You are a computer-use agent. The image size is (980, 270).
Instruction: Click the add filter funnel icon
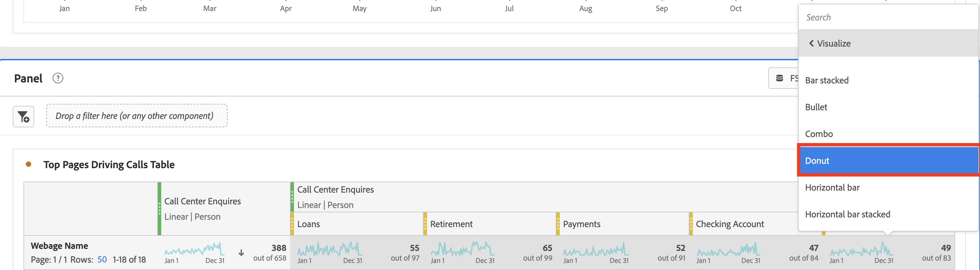23,116
